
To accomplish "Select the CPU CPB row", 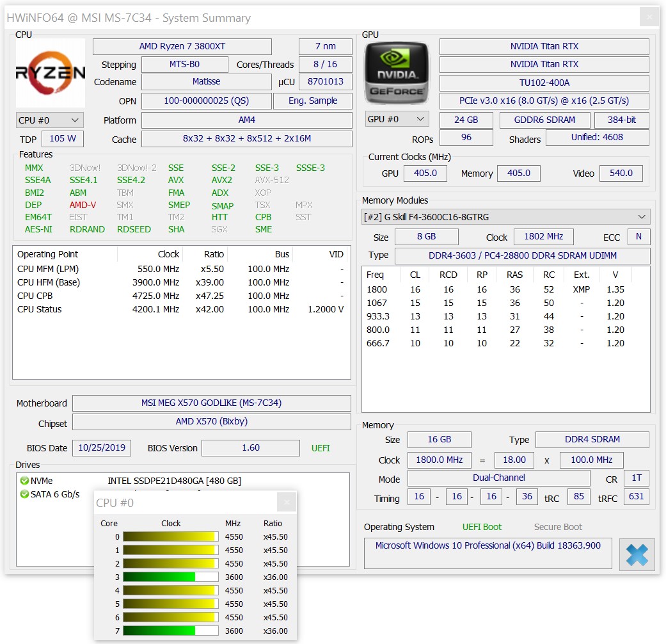I will click(x=181, y=296).
